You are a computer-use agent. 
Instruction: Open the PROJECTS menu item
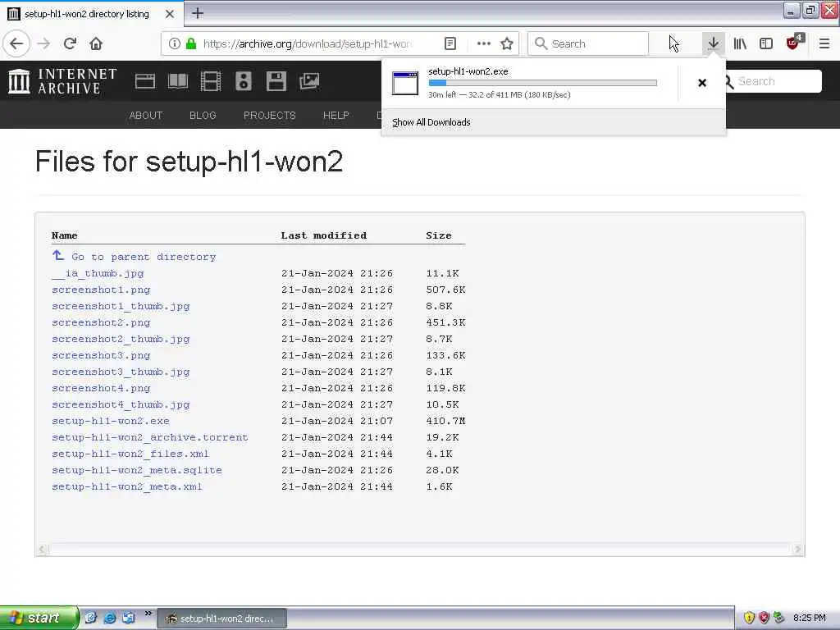click(269, 115)
